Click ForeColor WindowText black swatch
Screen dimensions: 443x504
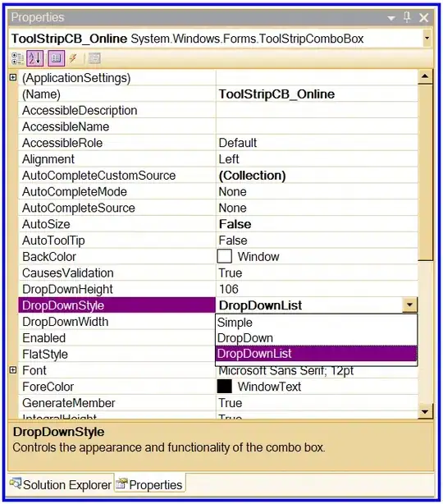(225, 387)
